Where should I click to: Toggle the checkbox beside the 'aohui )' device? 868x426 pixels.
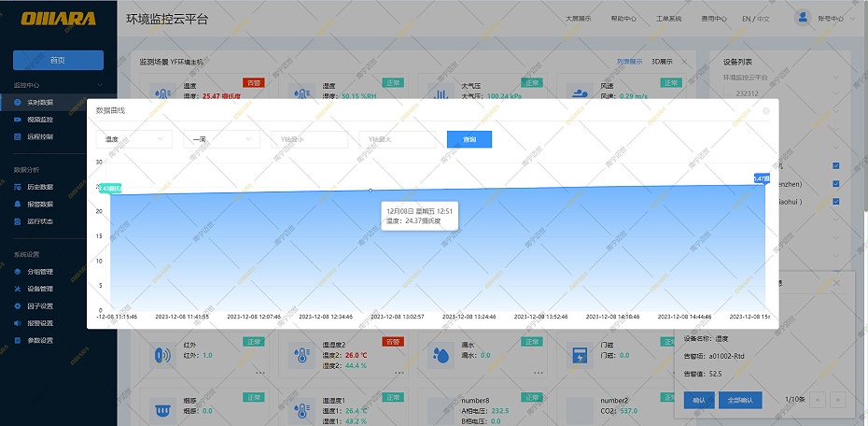pyautogui.click(x=835, y=201)
